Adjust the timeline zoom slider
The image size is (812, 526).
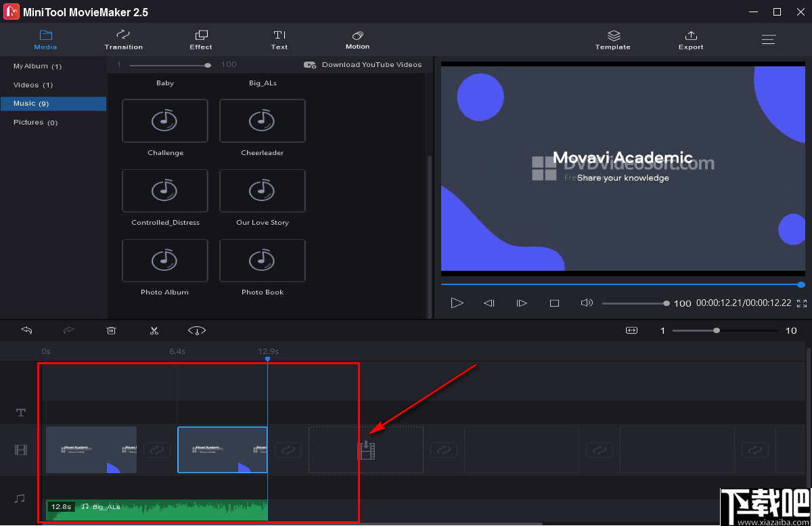coord(716,331)
